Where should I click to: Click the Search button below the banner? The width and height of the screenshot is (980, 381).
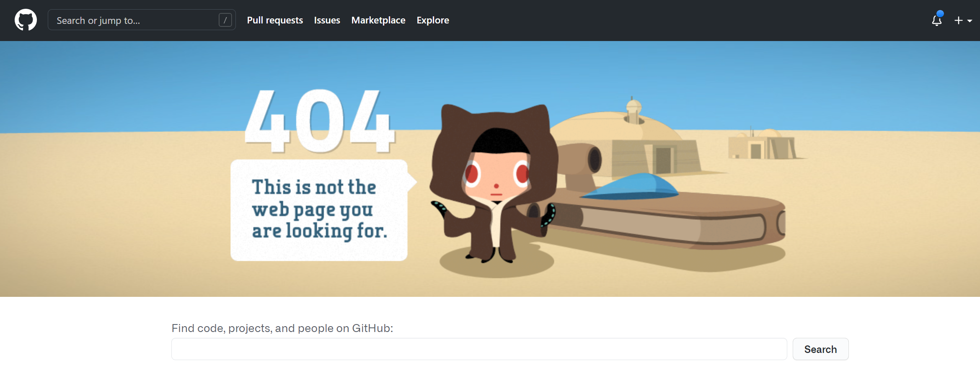[820, 349]
